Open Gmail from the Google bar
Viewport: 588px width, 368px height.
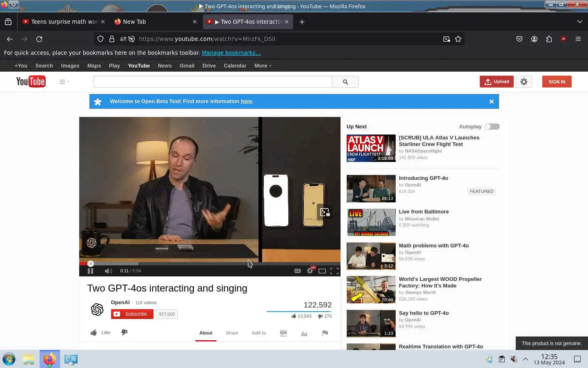[187, 66]
